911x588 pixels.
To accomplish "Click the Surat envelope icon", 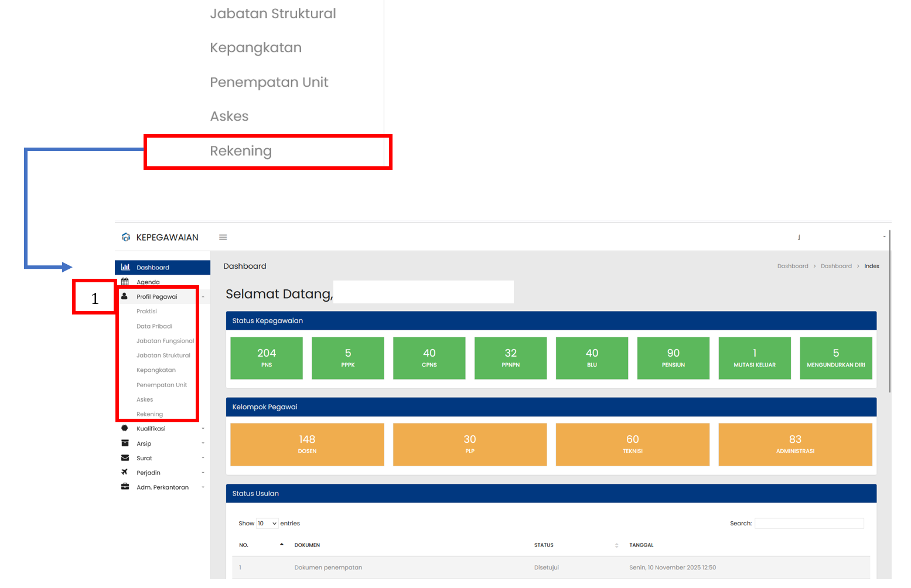I will (x=125, y=458).
